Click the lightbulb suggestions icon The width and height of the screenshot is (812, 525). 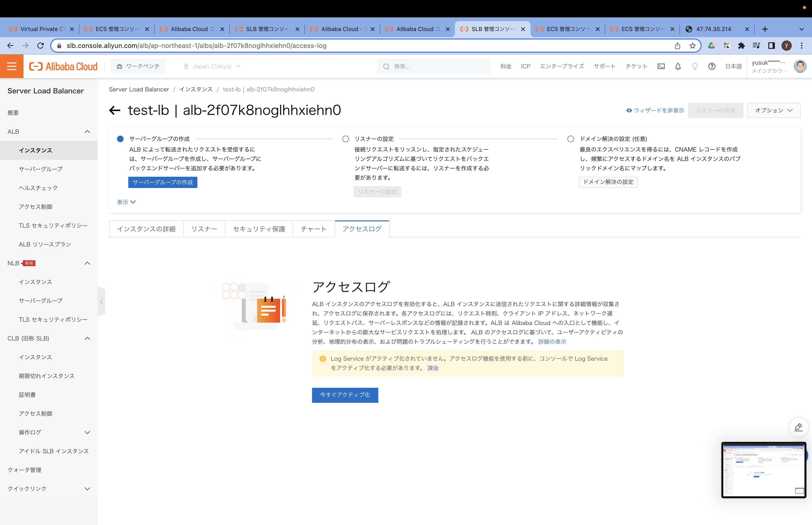[x=695, y=66]
